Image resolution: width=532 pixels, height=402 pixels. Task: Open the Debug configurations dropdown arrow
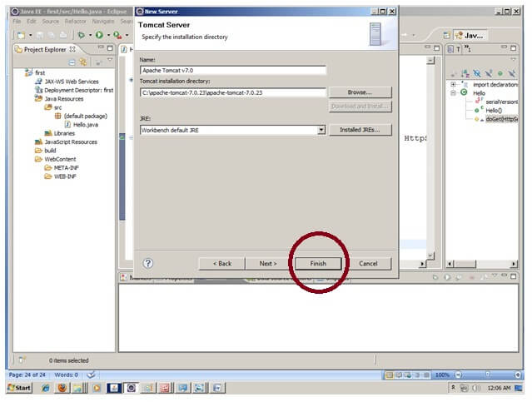tap(90, 35)
